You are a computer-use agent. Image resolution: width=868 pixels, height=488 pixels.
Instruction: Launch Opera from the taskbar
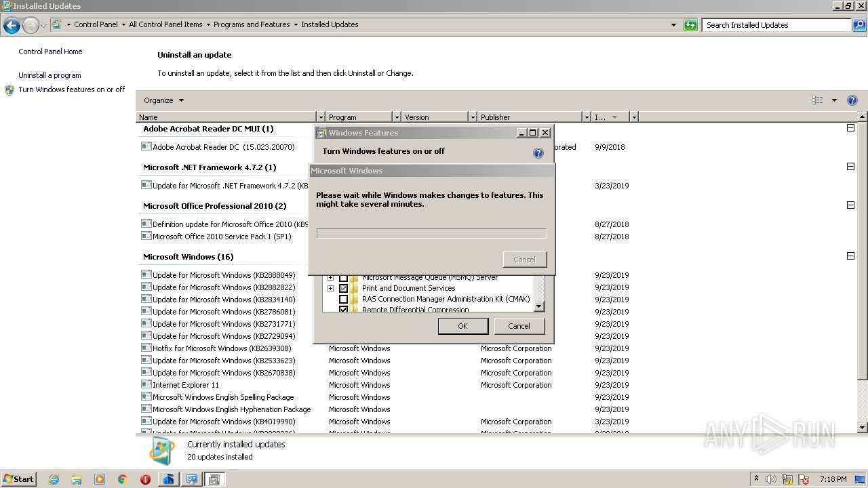coord(145,479)
